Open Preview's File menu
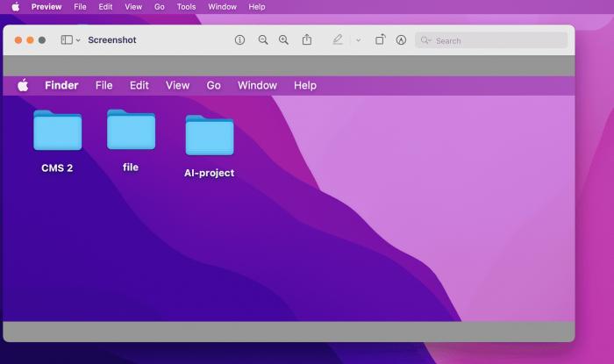The image size is (614, 364). click(80, 7)
